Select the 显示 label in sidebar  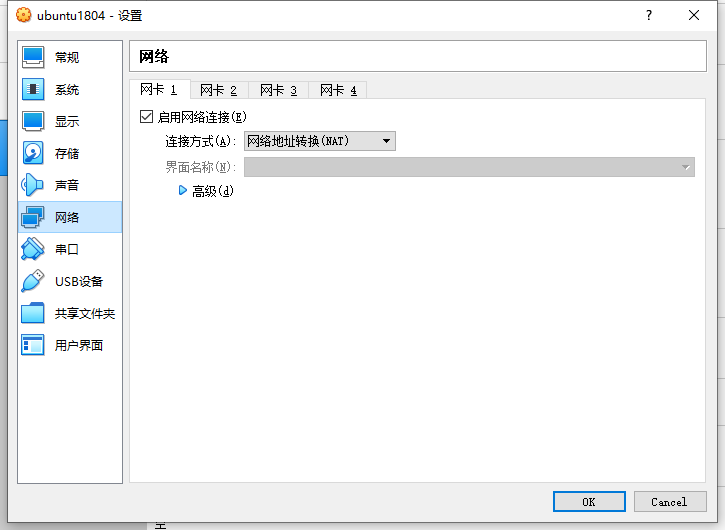pyautogui.click(x=67, y=122)
